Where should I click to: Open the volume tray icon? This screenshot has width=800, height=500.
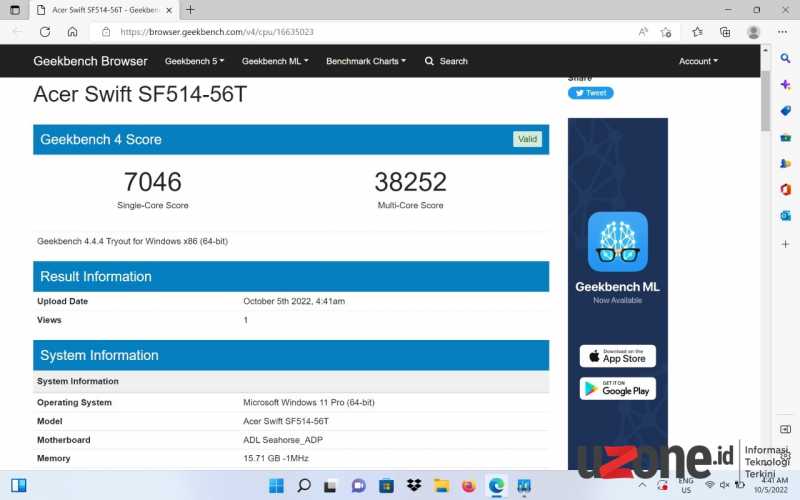[724, 485]
